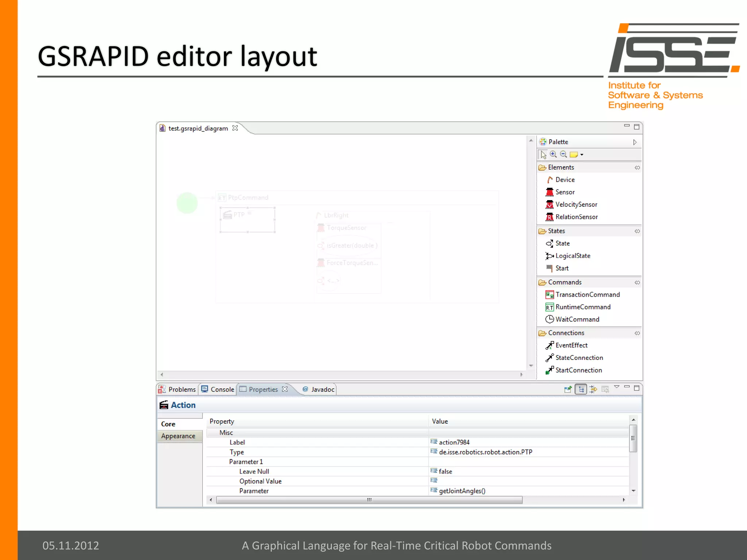Click the Leave Null value false
The height and width of the screenshot is (560, 747).
click(x=445, y=471)
